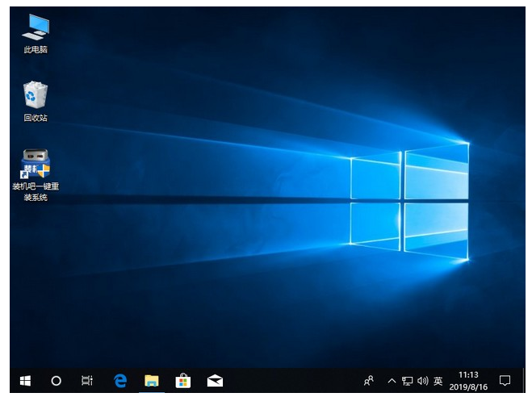
Task: Open File Explorer from the taskbar
Action: tap(151, 380)
